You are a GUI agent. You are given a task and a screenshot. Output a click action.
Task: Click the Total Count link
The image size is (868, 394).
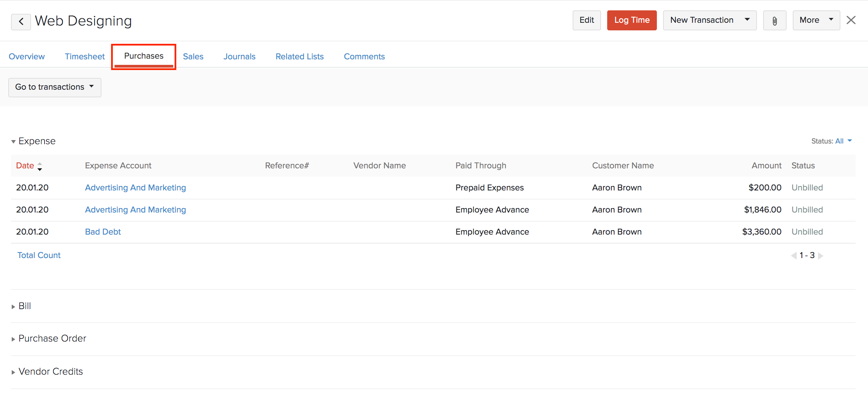39,255
